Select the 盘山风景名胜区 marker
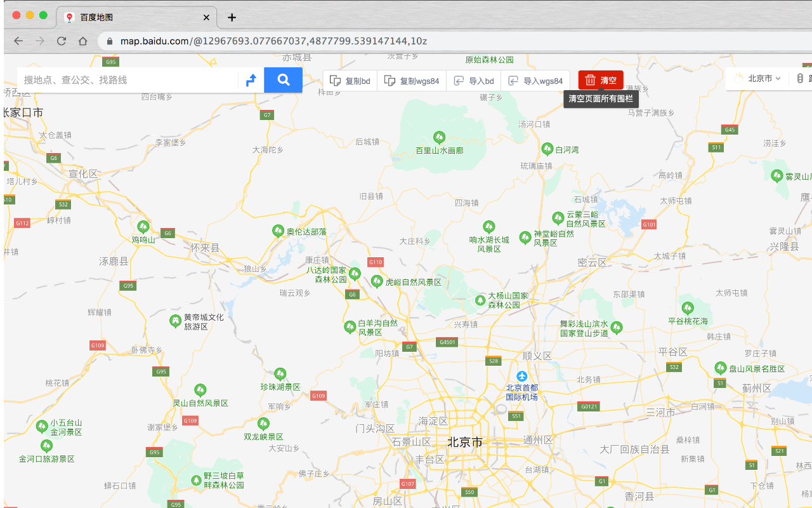 pos(721,367)
